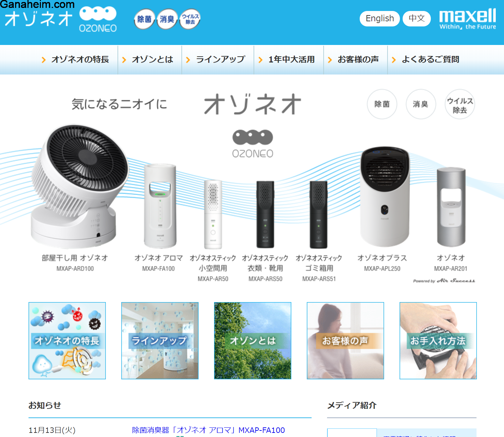Switch site language to 中文
504x437 pixels.
(416, 19)
